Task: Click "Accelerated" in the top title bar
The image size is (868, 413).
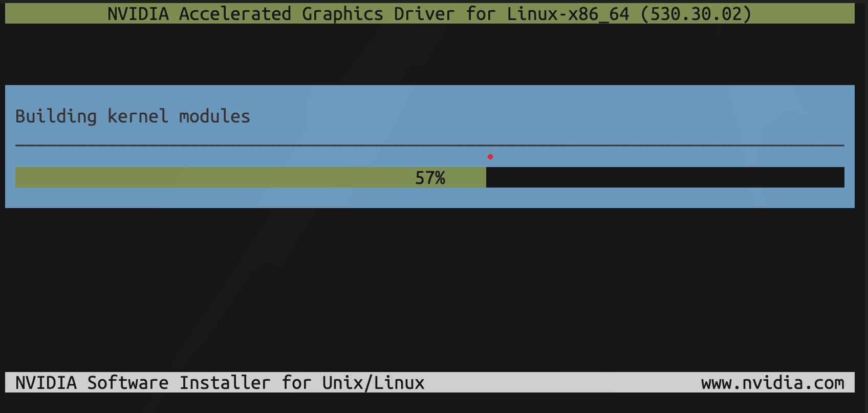Action: click(x=235, y=14)
